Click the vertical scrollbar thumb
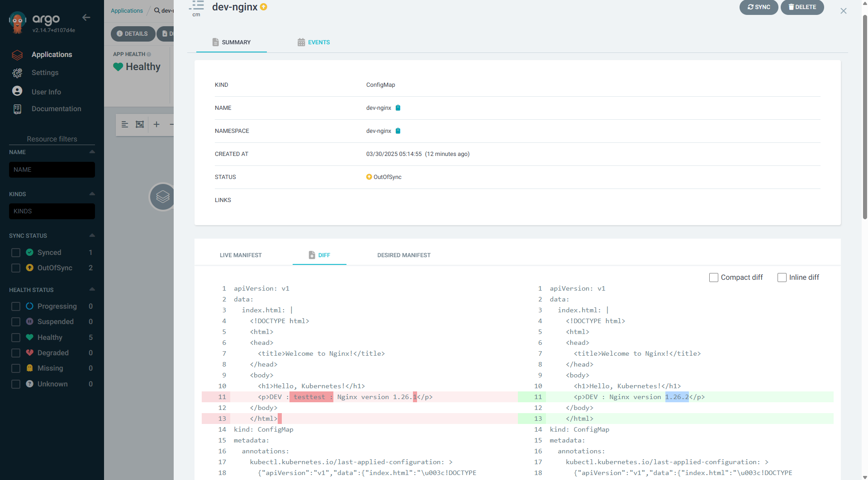This screenshot has width=868, height=480. [x=865, y=118]
